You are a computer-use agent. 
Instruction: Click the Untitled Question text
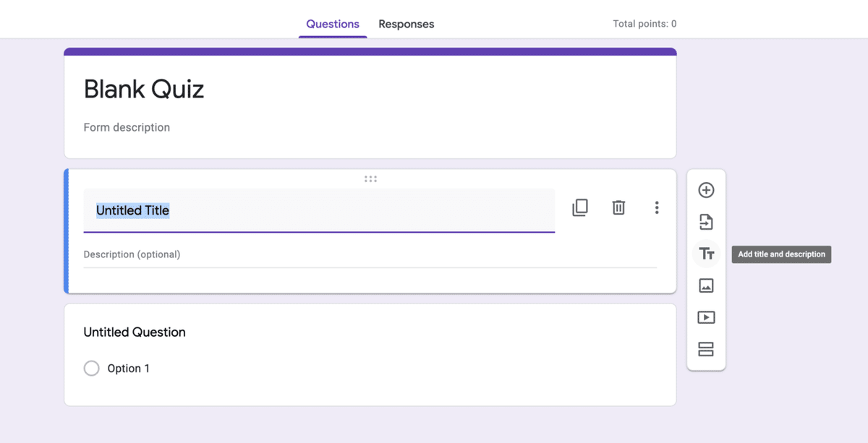tap(135, 332)
